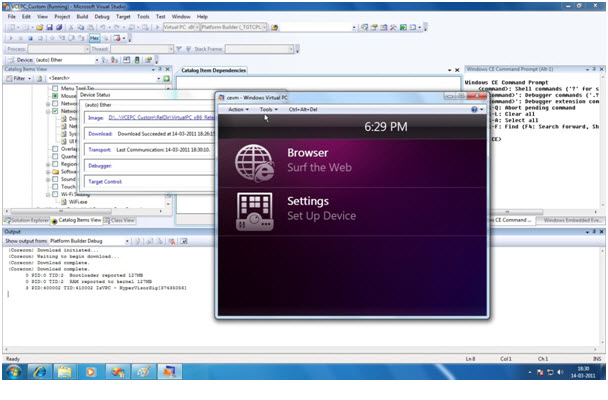Click the green Start Page toolbar icon
The image size is (608, 400).
click(x=403, y=28)
